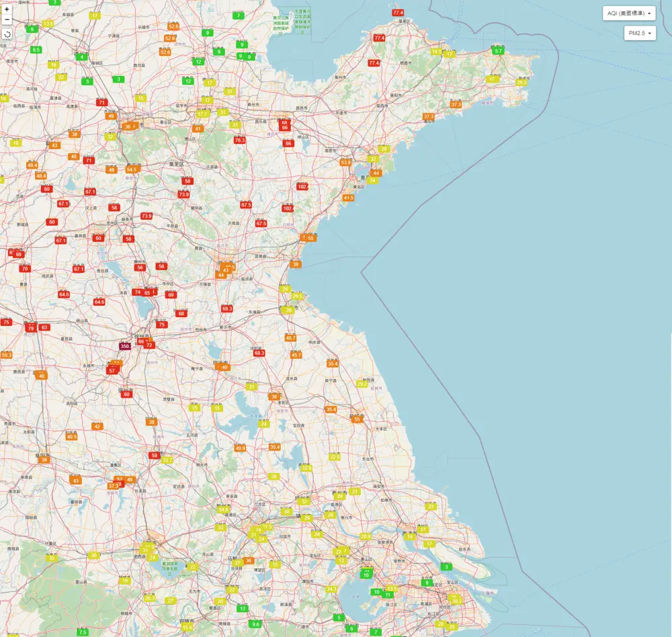Open the AQI standard dropdown
The height and width of the screenshot is (637, 672).
[629, 13]
